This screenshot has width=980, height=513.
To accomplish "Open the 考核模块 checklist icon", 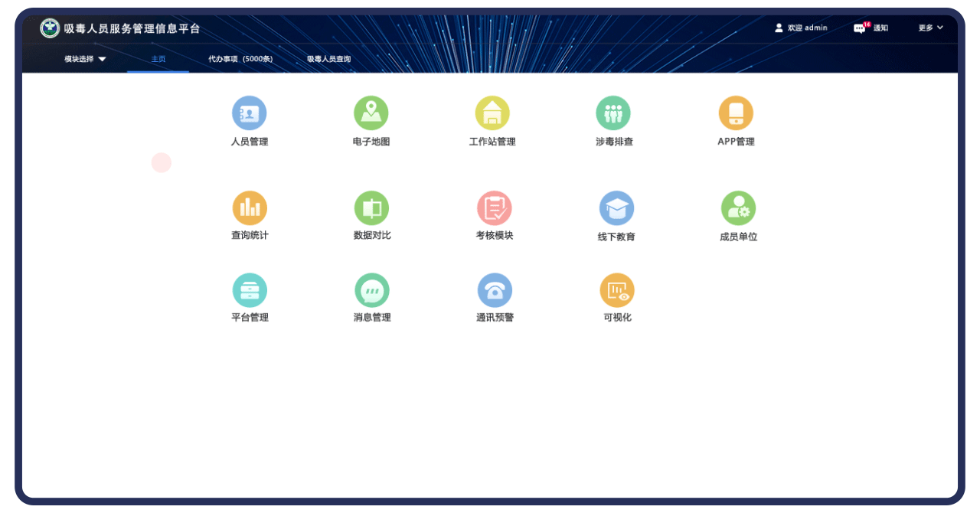I will 495,208.
